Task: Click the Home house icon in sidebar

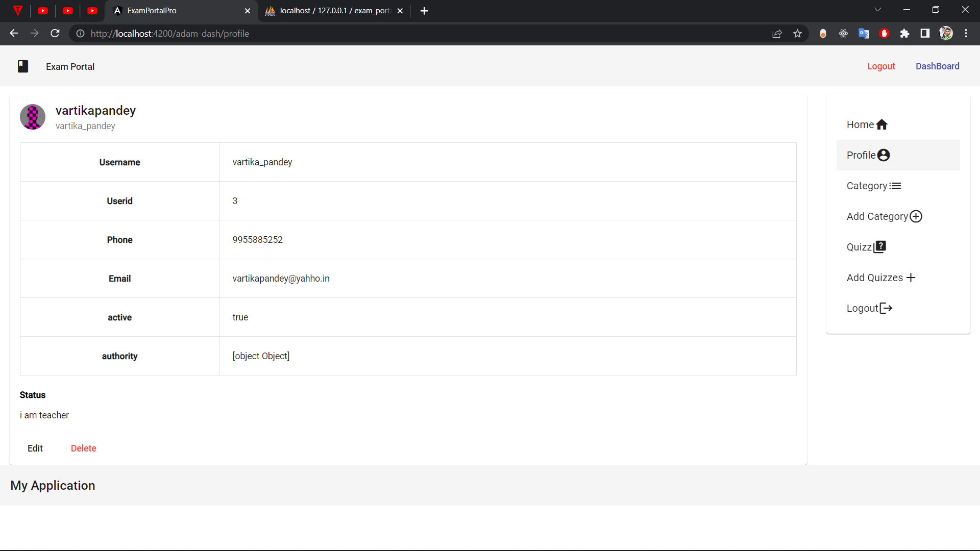Action: [881, 124]
